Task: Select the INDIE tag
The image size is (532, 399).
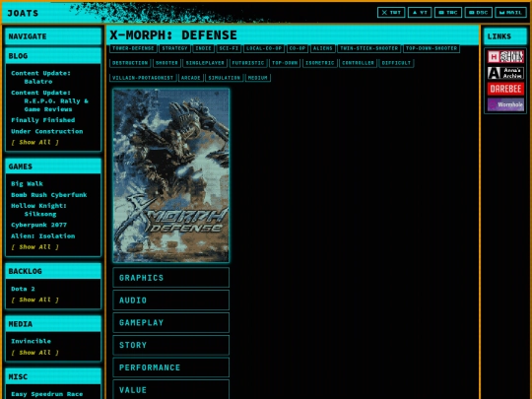Action: tap(203, 48)
